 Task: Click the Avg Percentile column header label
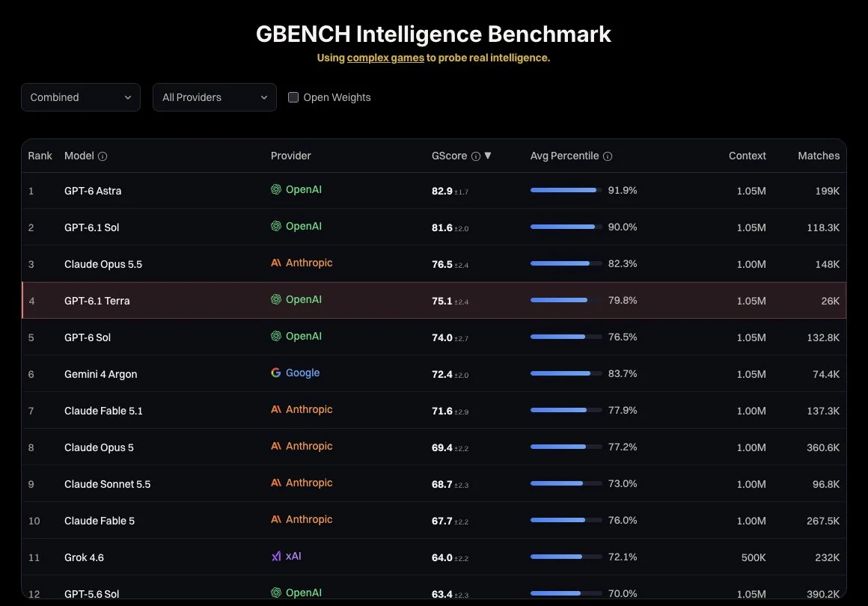coord(565,156)
